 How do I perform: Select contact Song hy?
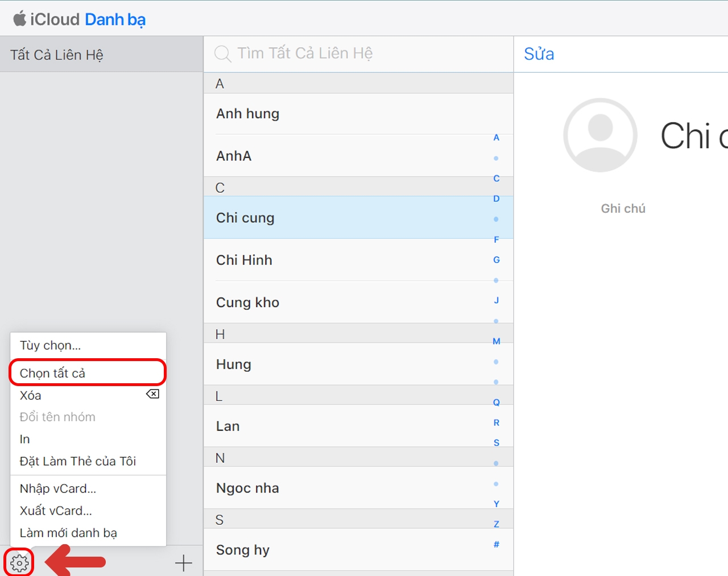(358, 550)
